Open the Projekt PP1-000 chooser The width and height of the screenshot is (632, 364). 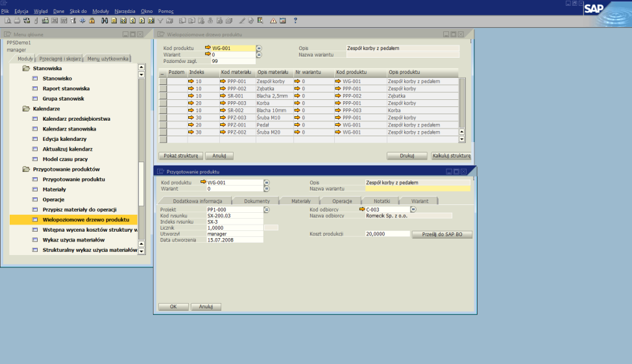267,210
